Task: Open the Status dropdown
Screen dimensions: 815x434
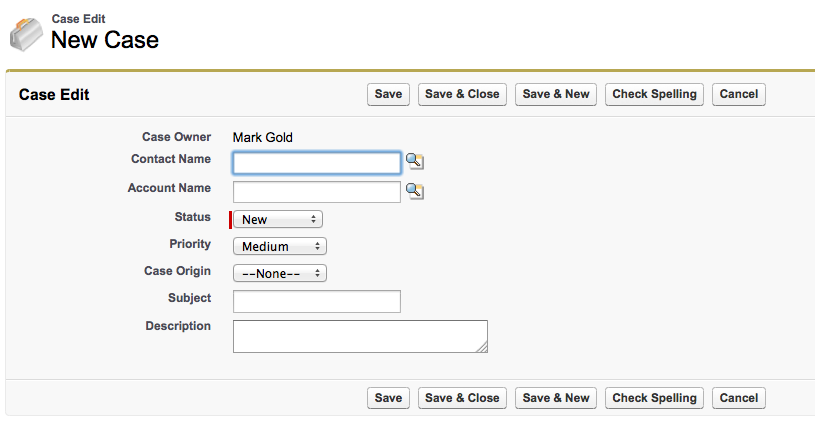Action: pyautogui.click(x=278, y=219)
